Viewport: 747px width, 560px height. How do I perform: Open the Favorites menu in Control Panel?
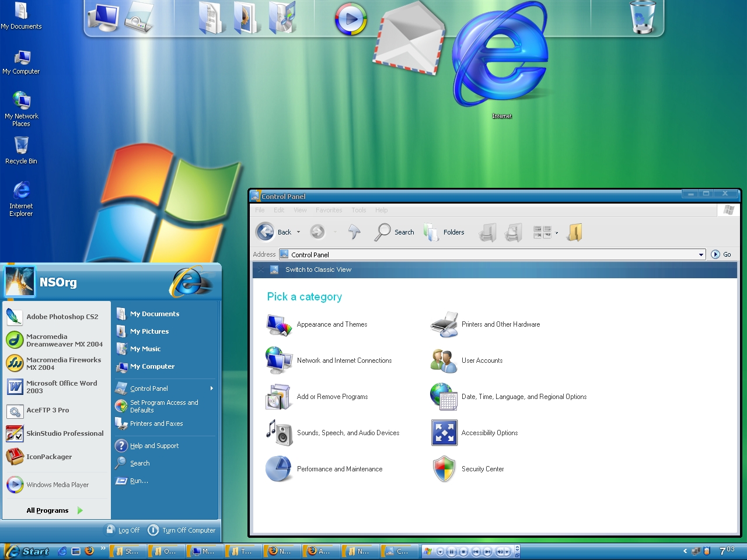click(329, 210)
